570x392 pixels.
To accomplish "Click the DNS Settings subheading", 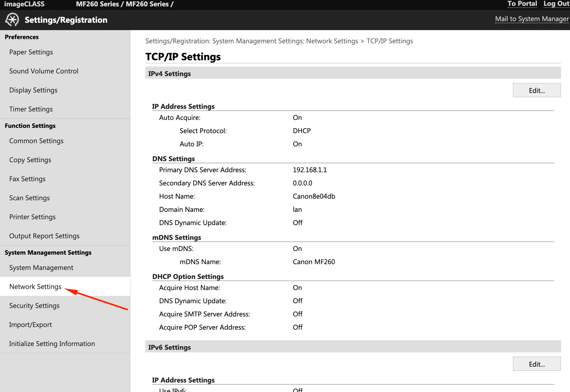I will 173,159.
